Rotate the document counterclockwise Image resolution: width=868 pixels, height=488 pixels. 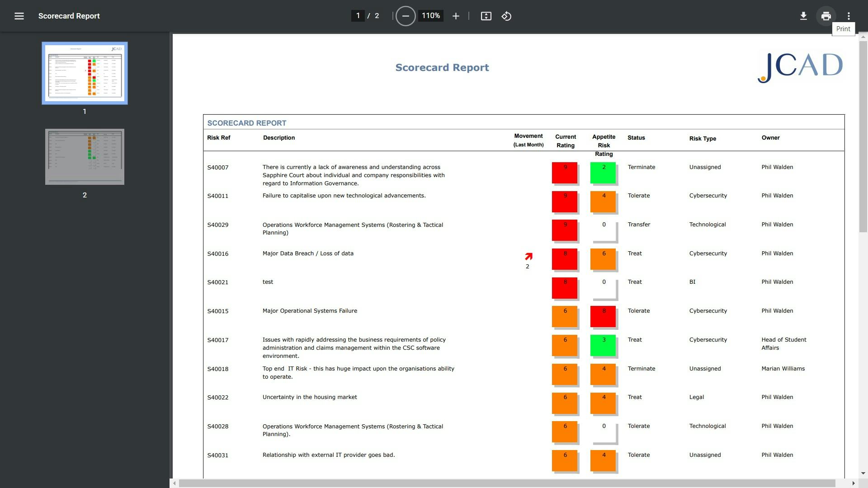[x=506, y=16]
